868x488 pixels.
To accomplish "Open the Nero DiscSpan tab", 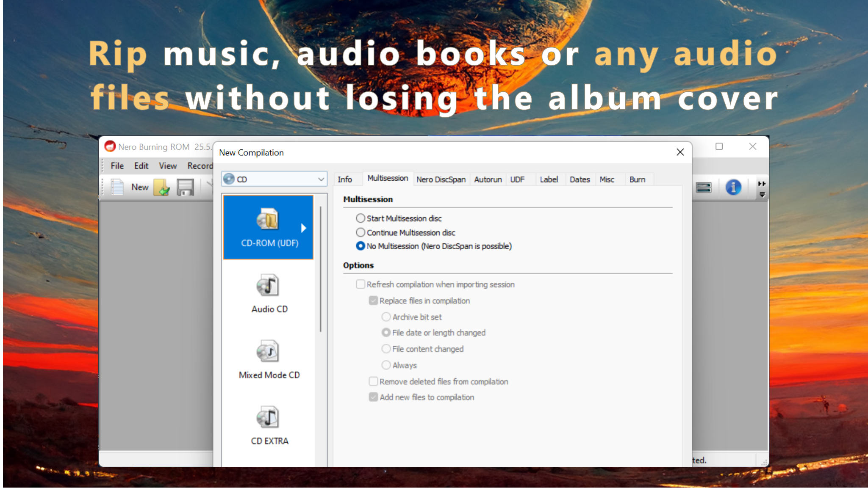I will point(441,179).
